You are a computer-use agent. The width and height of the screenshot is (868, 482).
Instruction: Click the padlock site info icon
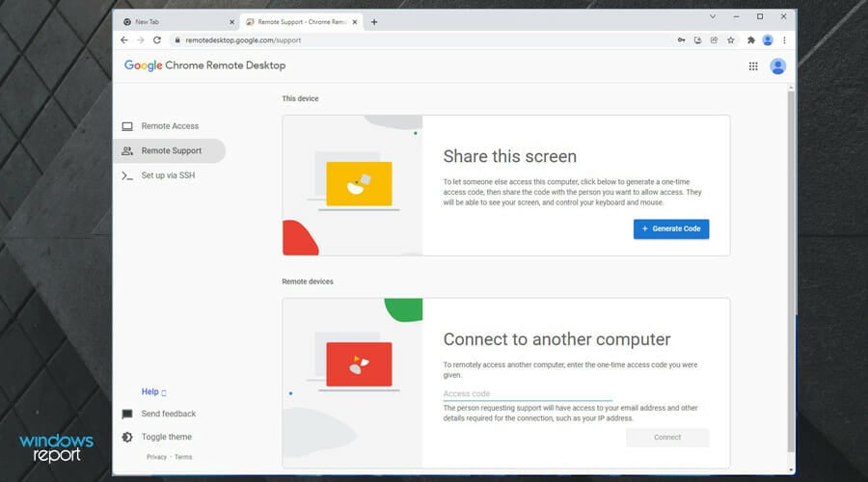[x=177, y=40]
